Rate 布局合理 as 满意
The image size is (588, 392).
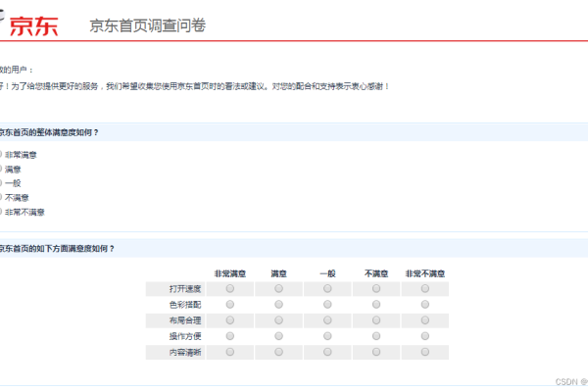(x=278, y=320)
